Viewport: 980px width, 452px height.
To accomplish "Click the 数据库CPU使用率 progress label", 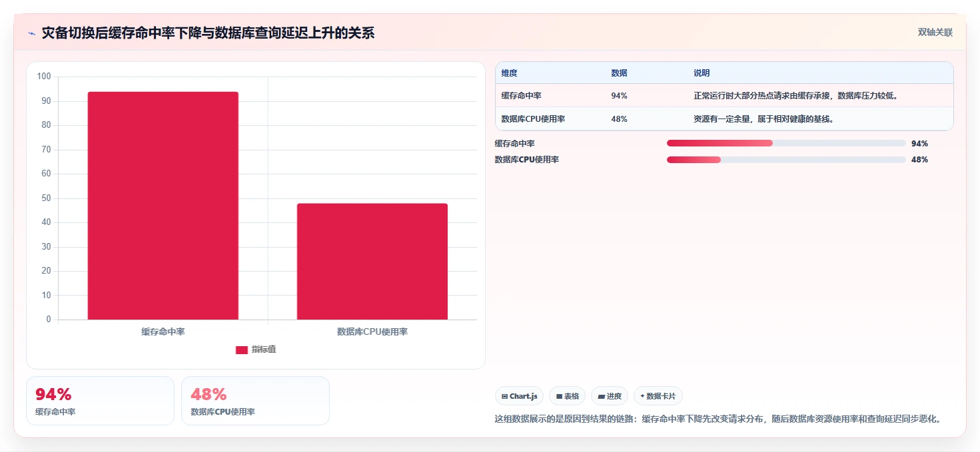I will click(x=527, y=160).
